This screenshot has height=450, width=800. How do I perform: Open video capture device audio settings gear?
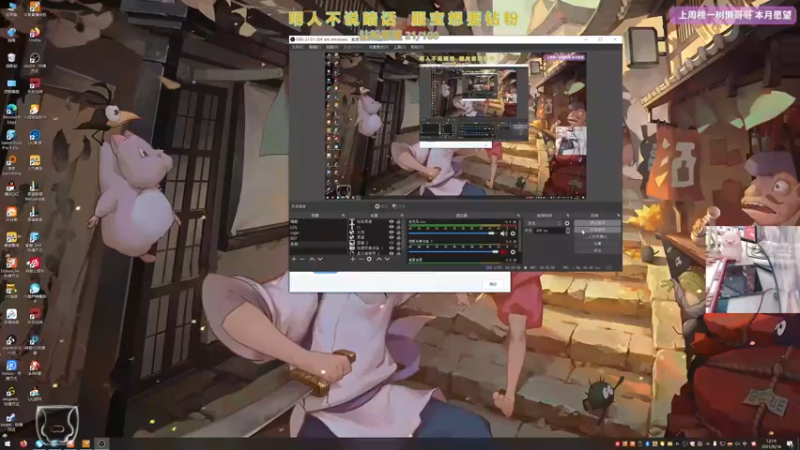tap(513, 252)
